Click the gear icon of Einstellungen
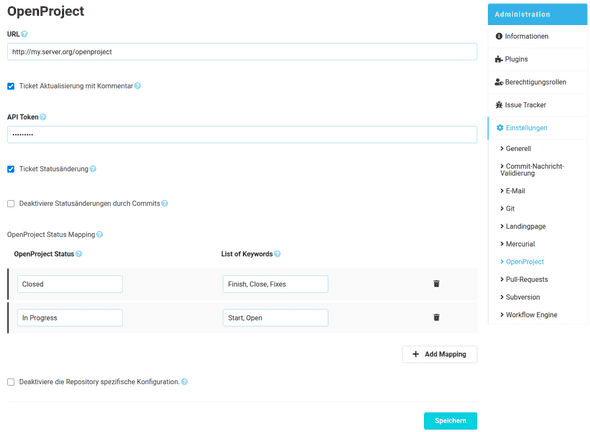Screen dimensions: 590x432 pos(500,128)
